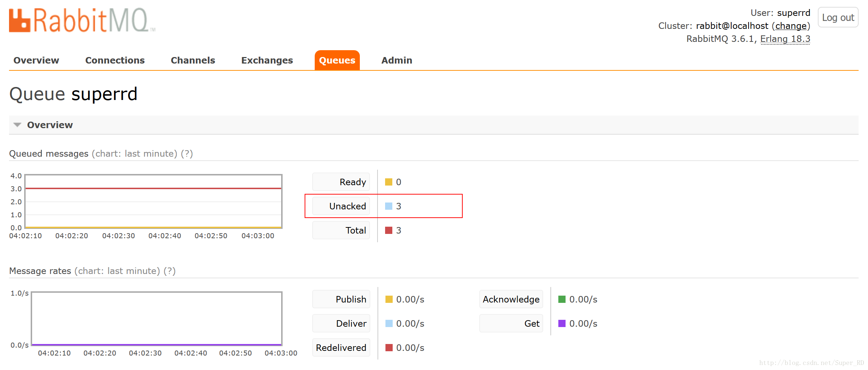This screenshot has width=868, height=370.
Task: Change Message rates chart range (last minute)
Action: tap(117, 271)
